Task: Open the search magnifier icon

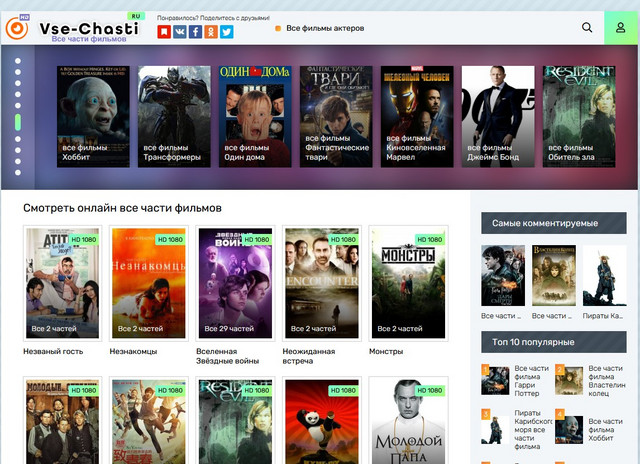Action: [587, 27]
